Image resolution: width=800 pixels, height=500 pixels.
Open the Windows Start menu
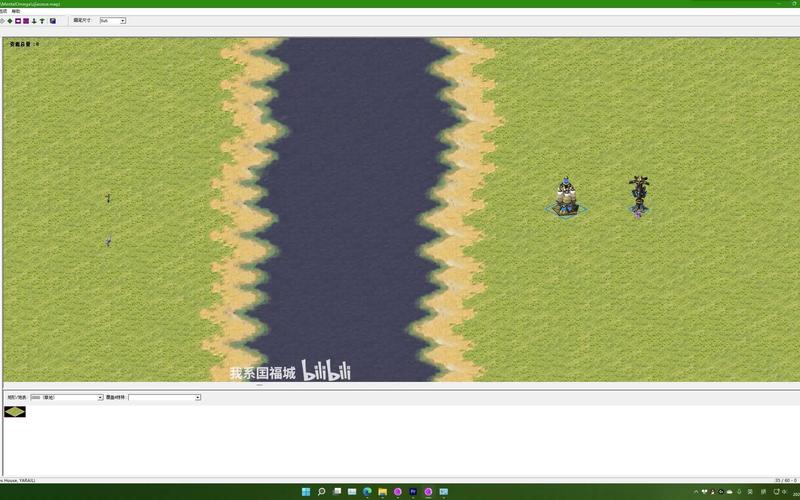306,492
